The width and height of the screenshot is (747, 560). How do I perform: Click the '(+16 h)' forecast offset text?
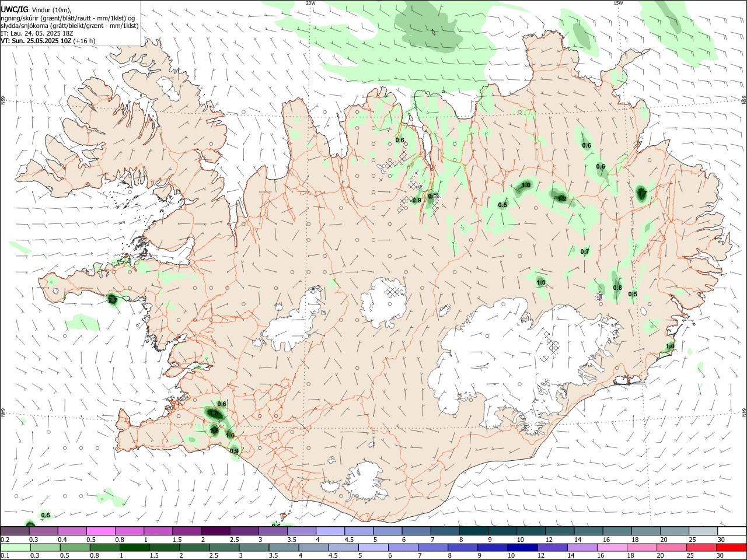pos(84,41)
